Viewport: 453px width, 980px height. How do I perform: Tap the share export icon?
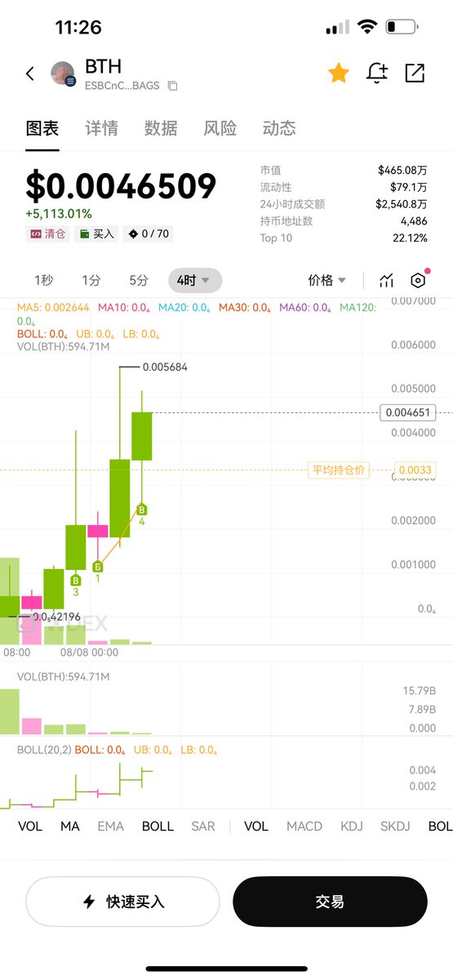tap(415, 73)
